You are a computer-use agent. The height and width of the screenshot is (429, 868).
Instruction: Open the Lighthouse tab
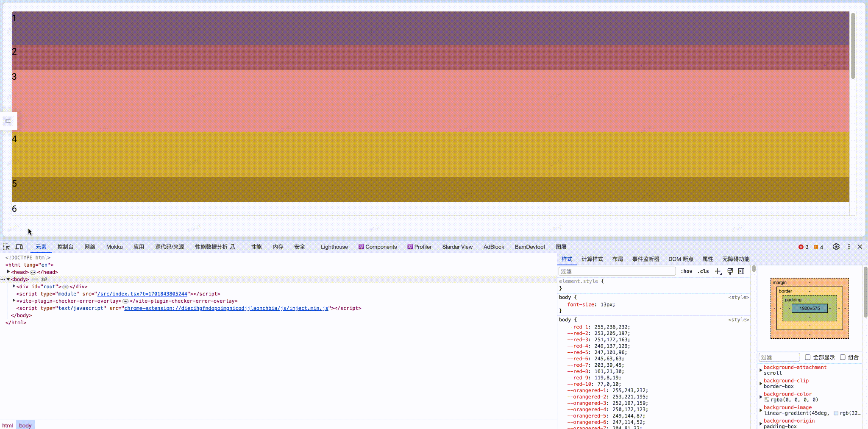[x=334, y=247]
